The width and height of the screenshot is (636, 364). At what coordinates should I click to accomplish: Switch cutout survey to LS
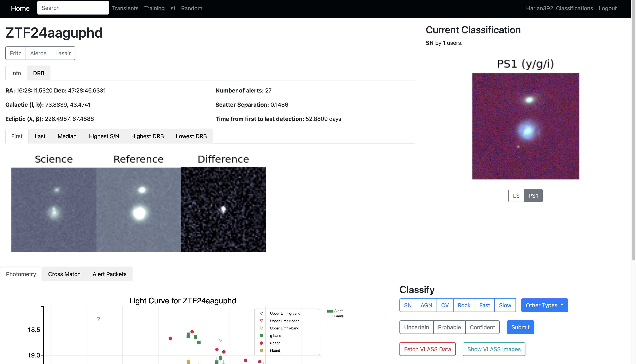click(x=516, y=196)
